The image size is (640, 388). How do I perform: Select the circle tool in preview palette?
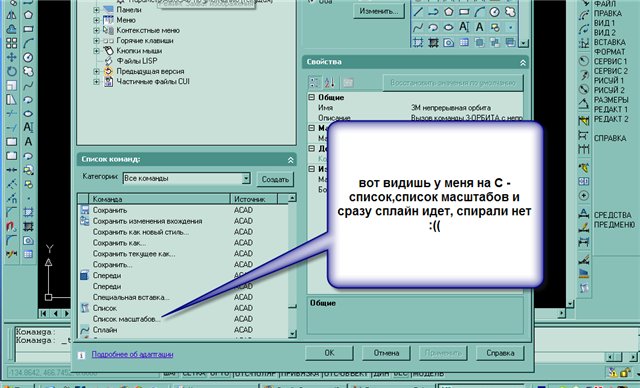tap(494, 12)
